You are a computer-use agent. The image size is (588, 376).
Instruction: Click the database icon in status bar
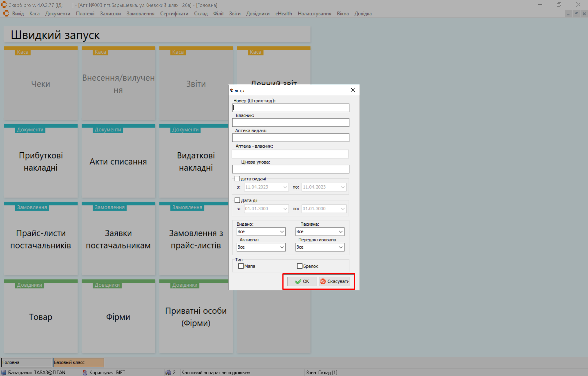4,372
